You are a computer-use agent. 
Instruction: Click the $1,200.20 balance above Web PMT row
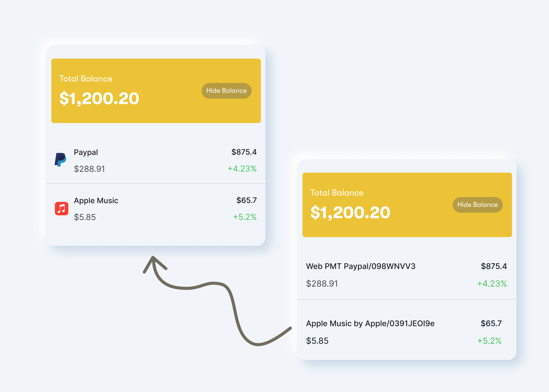click(350, 213)
